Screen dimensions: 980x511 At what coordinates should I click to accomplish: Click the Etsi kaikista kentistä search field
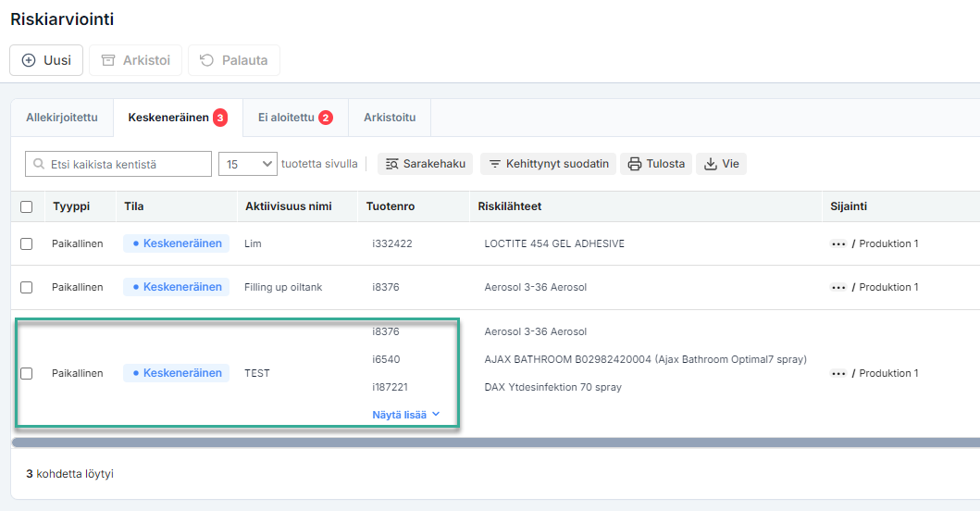click(x=118, y=164)
